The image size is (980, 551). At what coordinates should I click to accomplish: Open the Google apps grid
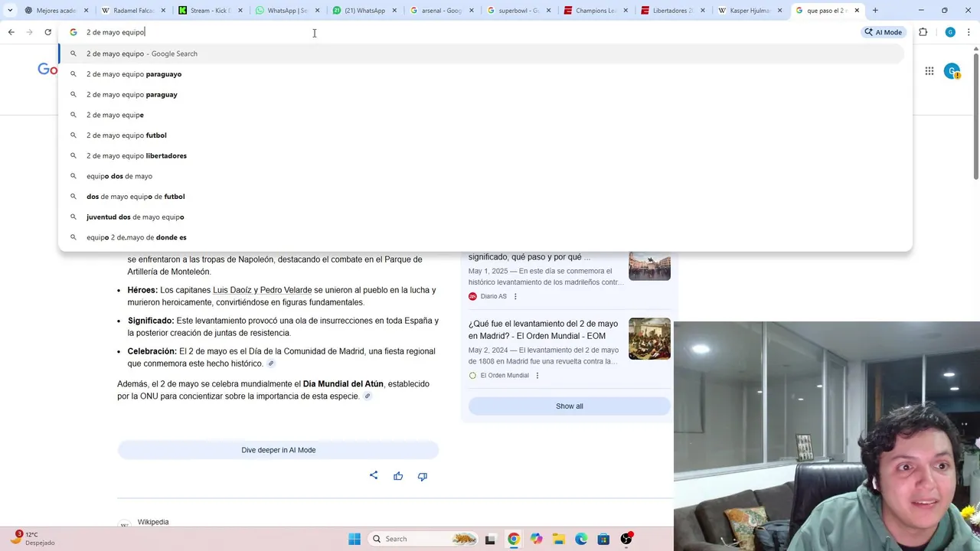click(929, 71)
